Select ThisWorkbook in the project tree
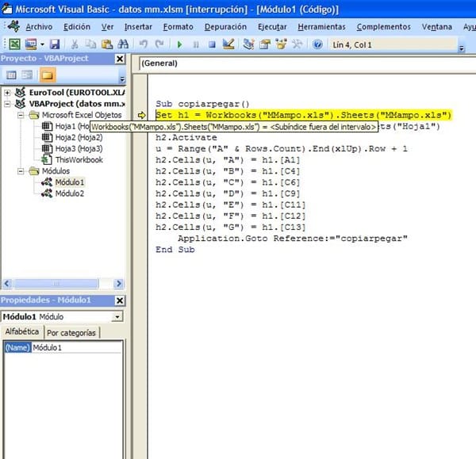This screenshot has width=476, height=459. tap(79, 159)
